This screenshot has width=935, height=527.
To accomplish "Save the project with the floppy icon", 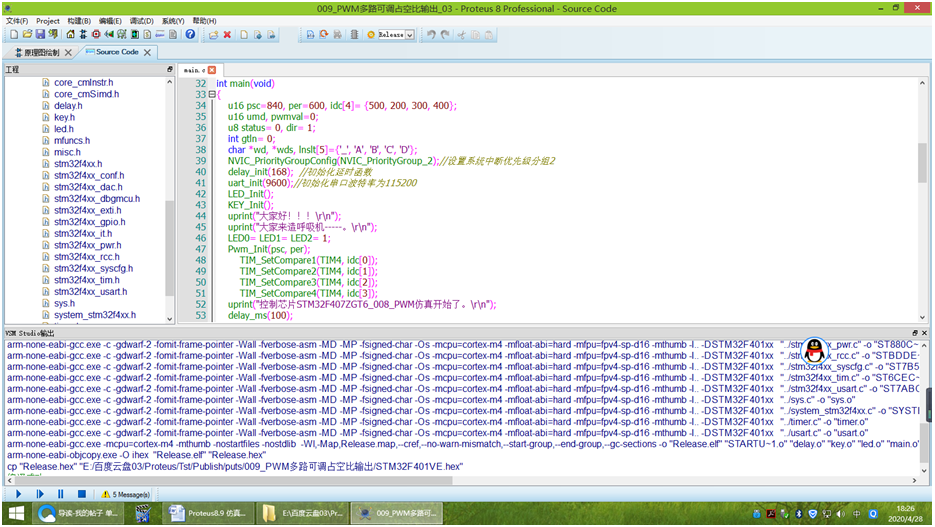I will (x=40, y=35).
